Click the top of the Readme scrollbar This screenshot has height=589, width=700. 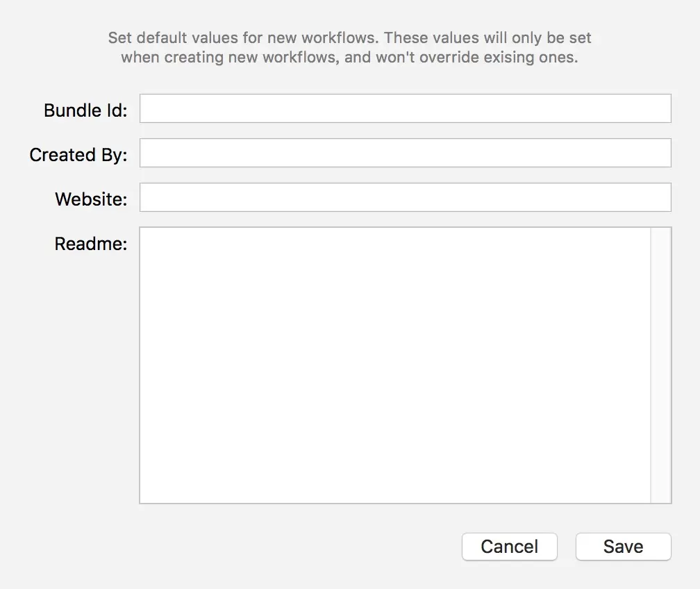660,236
